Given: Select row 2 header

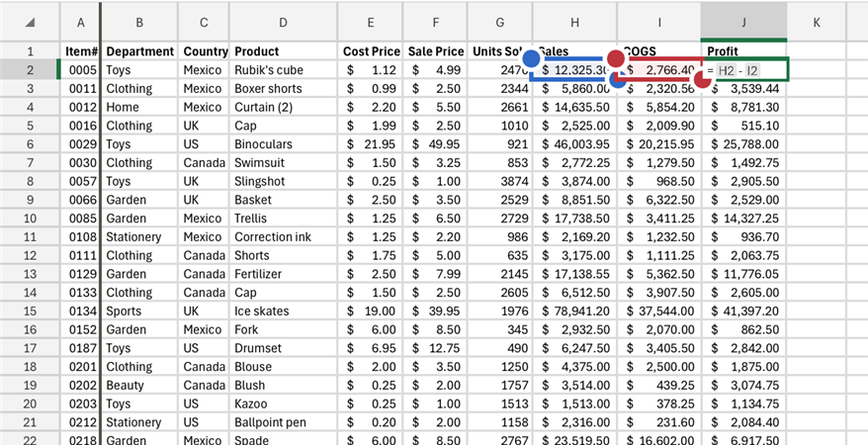Looking at the screenshot, I should (x=30, y=70).
